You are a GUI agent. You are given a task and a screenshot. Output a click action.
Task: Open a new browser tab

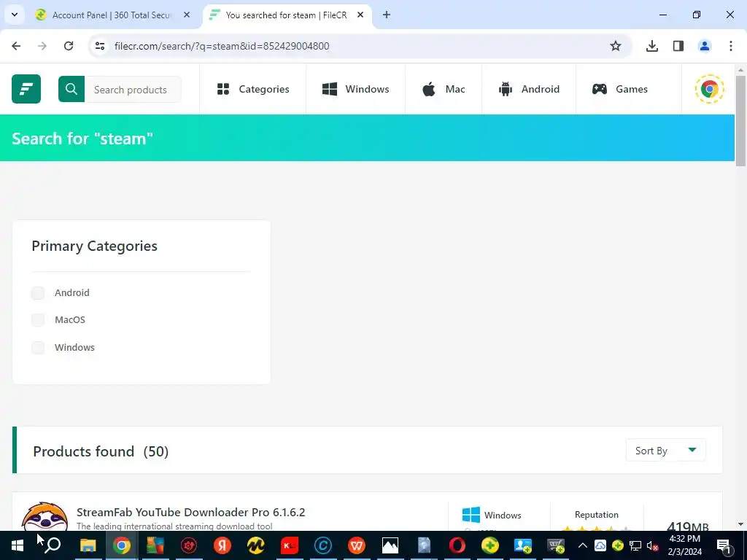coord(387,15)
